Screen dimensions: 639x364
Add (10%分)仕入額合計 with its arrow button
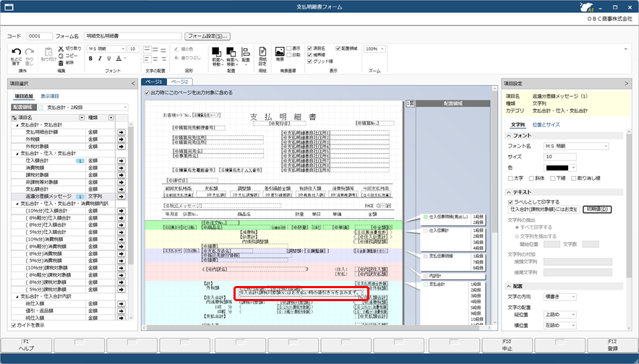tap(121, 211)
